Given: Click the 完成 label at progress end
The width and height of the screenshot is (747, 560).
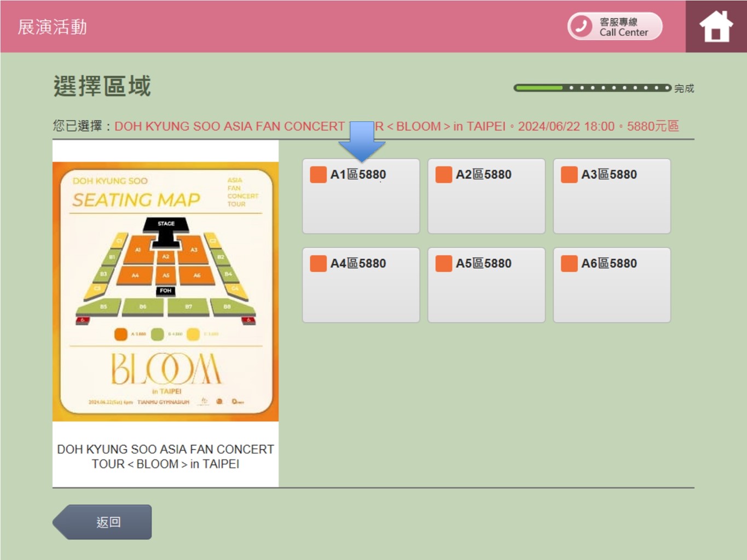Looking at the screenshot, I should click(x=684, y=88).
